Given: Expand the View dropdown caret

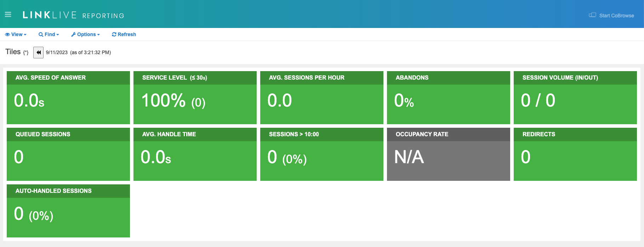Looking at the screenshot, I should (x=25, y=35).
